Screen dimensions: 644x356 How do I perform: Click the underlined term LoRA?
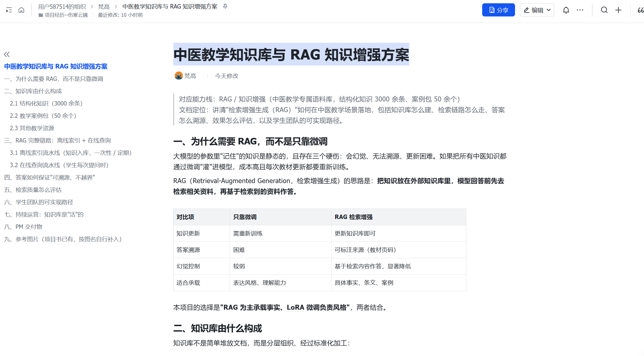click(x=295, y=307)
